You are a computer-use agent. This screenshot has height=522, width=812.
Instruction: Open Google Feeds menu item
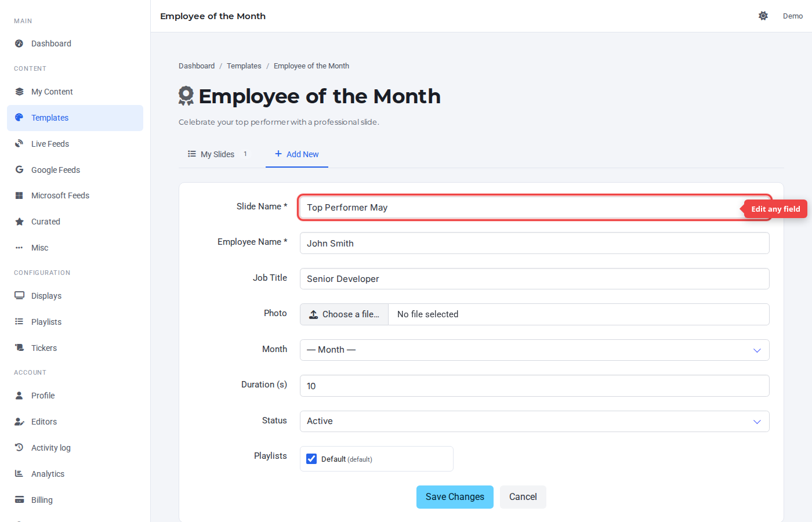click(75, 170)
